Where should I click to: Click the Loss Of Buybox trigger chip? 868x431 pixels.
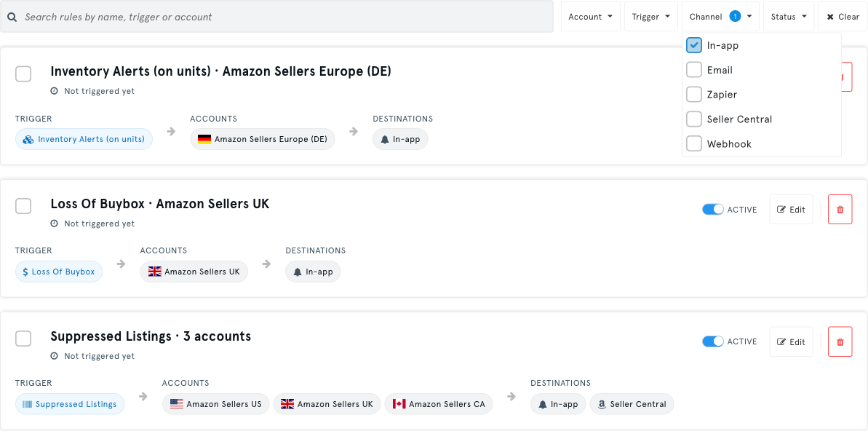pyautogui.click(x=59, y=272)
